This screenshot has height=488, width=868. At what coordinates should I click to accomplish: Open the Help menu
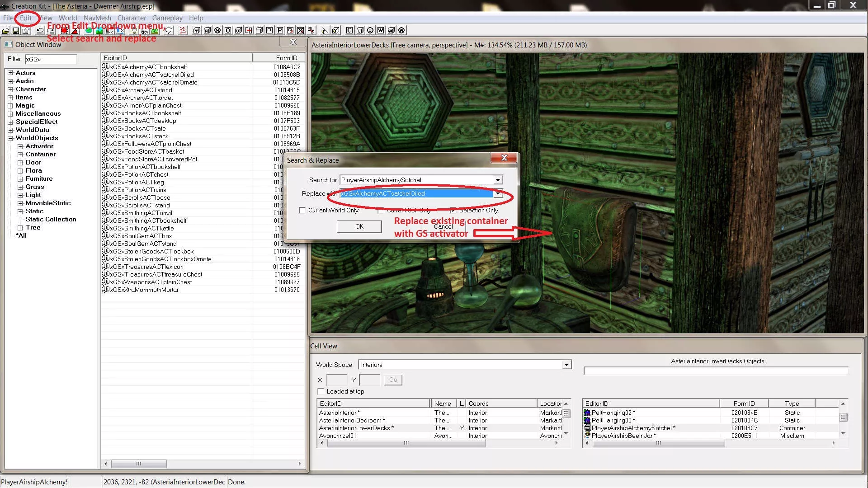click(196, 18)
